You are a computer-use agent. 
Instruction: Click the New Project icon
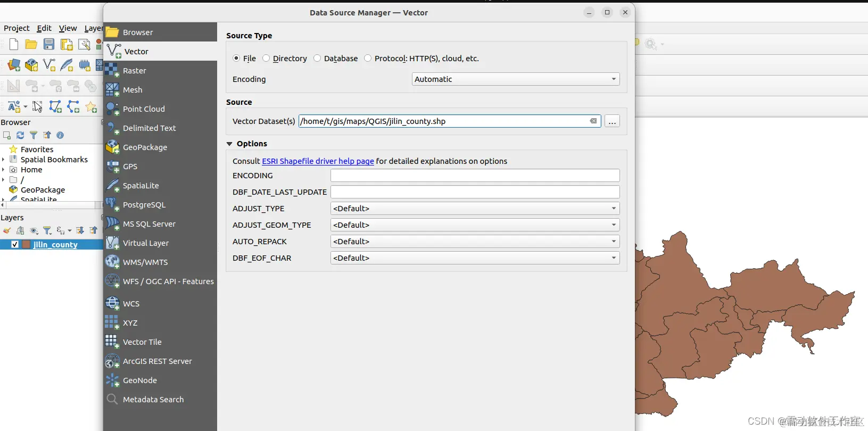click(14, 45)
